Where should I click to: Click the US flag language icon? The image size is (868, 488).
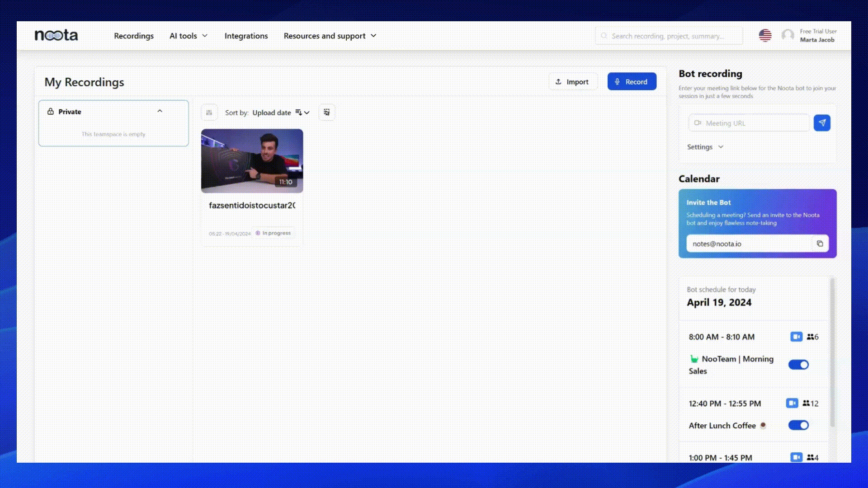point(765,35)
